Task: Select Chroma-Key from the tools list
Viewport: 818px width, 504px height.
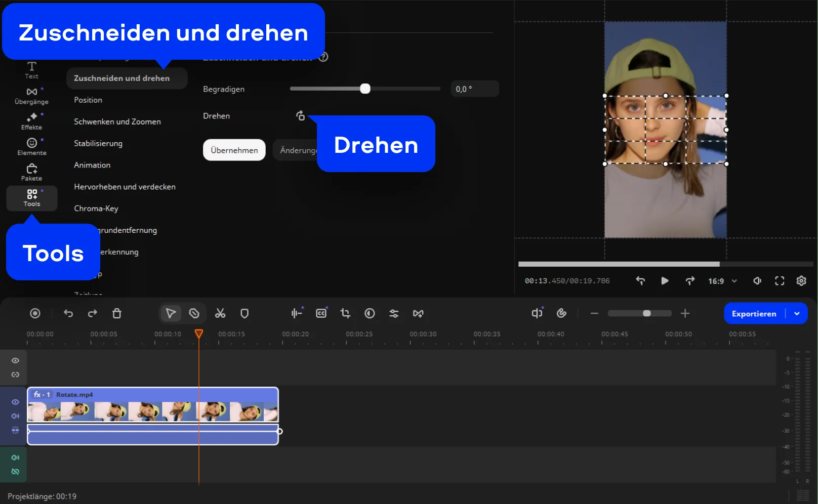Action: pyautogui.click(x=96, y=208)
